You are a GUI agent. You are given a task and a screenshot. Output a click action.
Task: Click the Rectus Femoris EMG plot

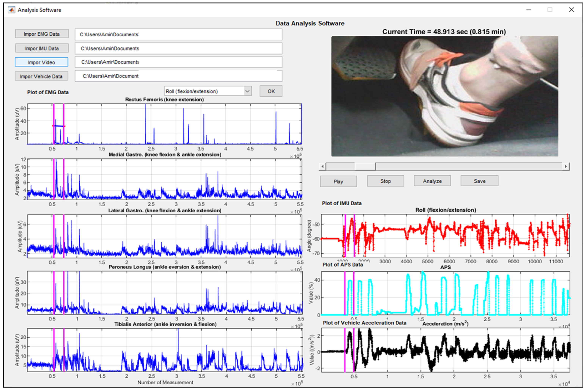click(x=164, y=124)
